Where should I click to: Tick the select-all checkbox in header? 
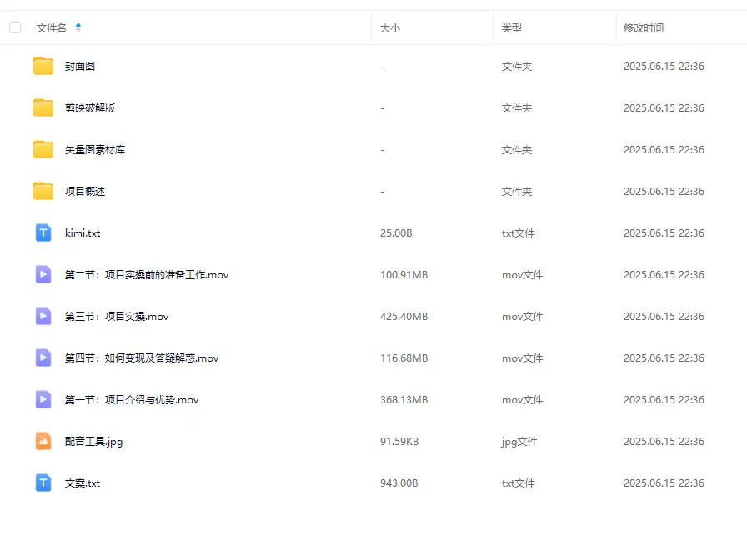point(15,27)
